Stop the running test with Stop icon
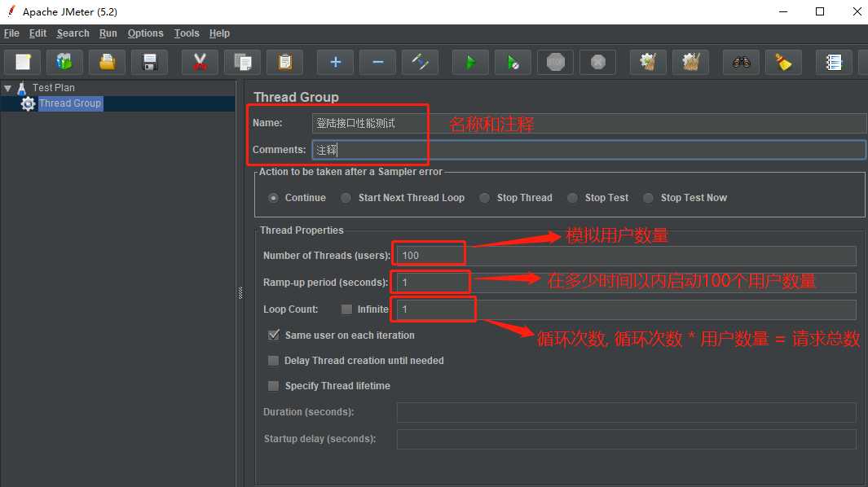 (555, 62)
